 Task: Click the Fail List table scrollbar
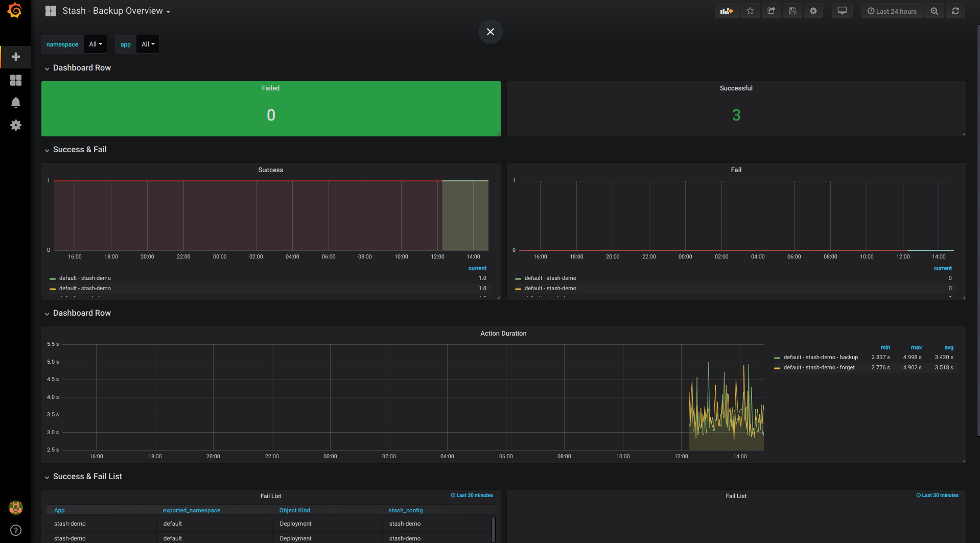494,529
